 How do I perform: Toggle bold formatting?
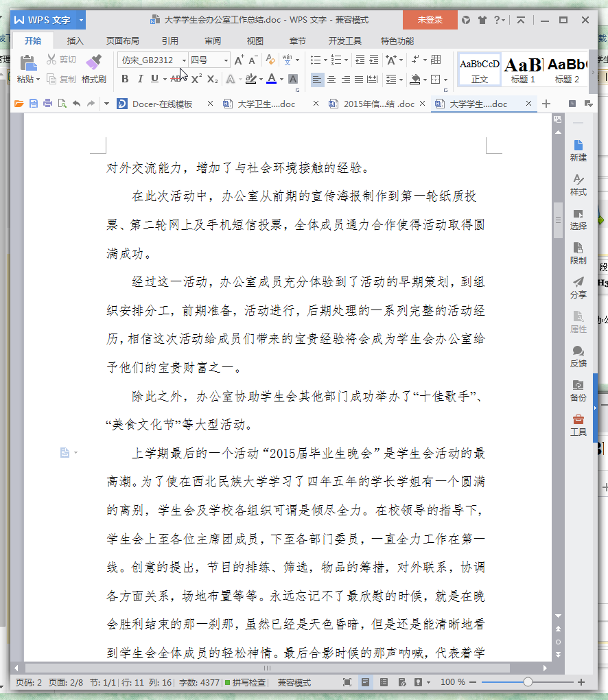click(x=125, y=79)
